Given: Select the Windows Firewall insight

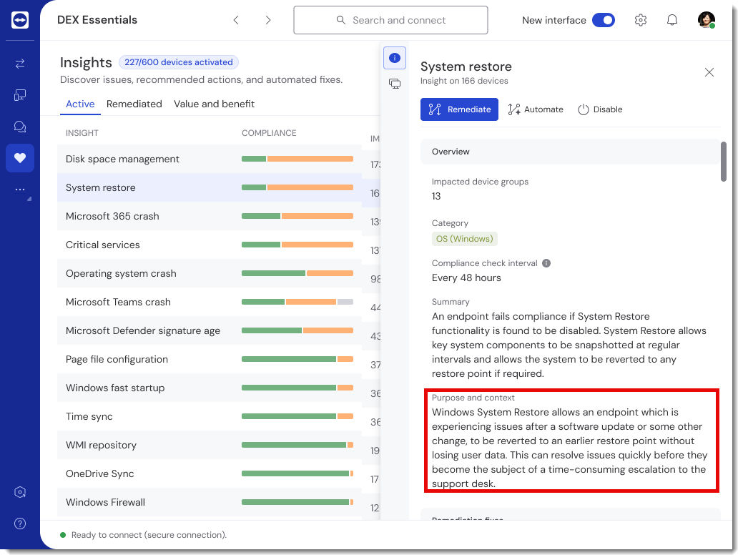Looking at the screenshot, I should [105, 502].
